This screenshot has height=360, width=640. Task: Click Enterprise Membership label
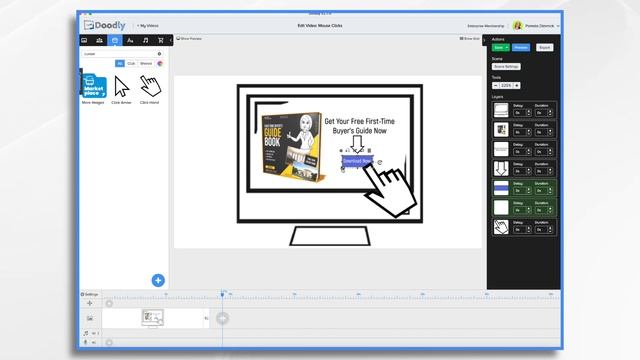tap(486, 26)
